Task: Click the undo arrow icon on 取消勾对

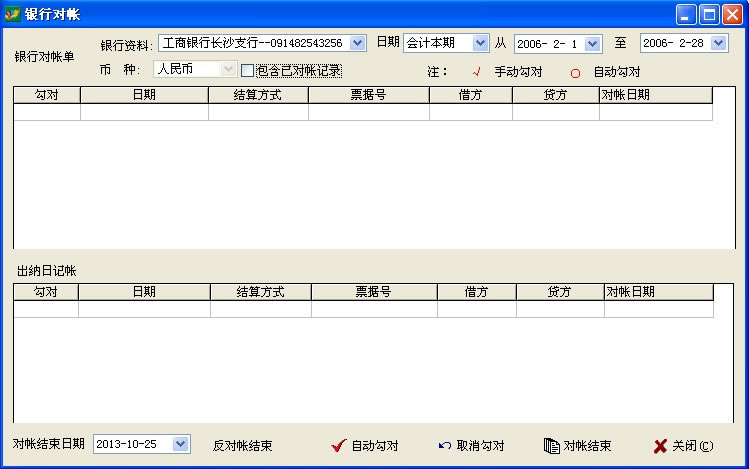Action: coord(444,446)
